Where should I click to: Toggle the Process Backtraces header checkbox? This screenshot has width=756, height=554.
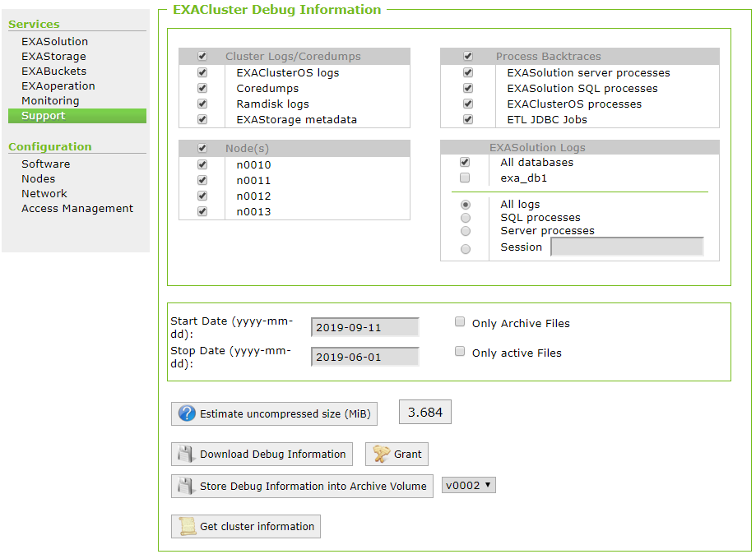click(x=468, y=57)
